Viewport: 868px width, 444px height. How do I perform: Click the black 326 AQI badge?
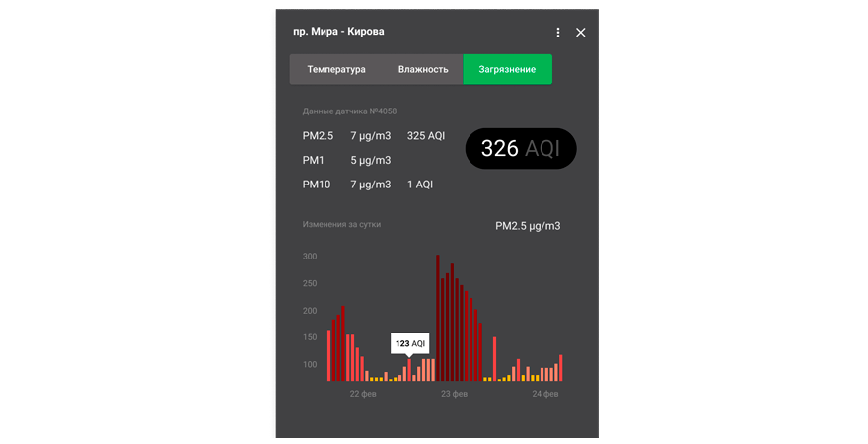[520, 149]
